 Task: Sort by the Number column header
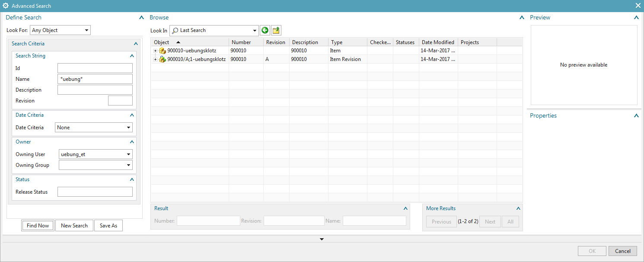(246, 42)
